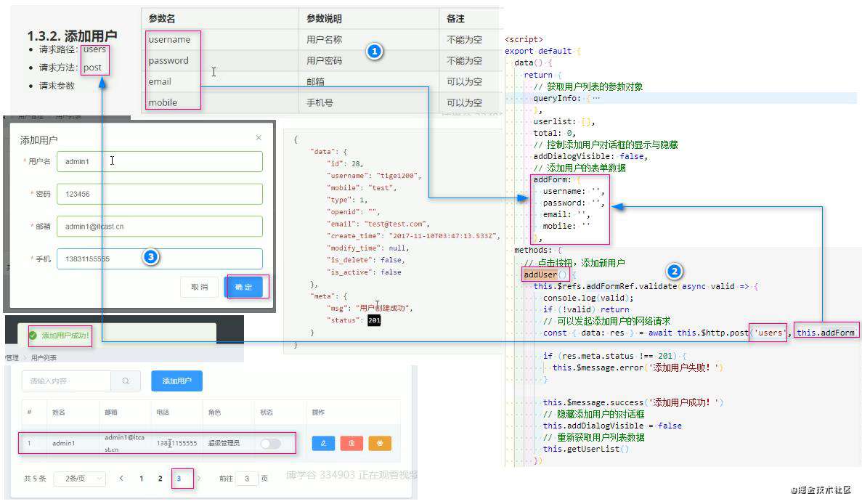Click the 密码 input containing 123456
Viewport: 862px width, 504px height.
point(160,194)
